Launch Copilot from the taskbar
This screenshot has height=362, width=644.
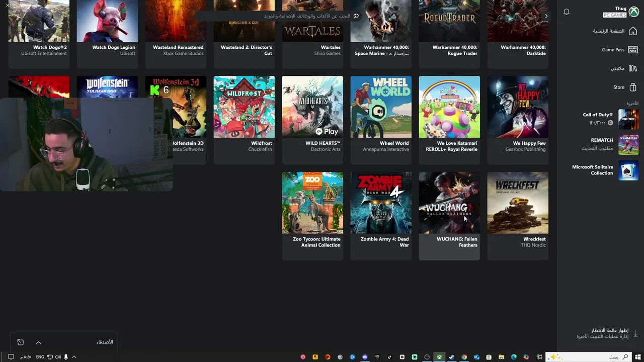click(x=526, y=357)
